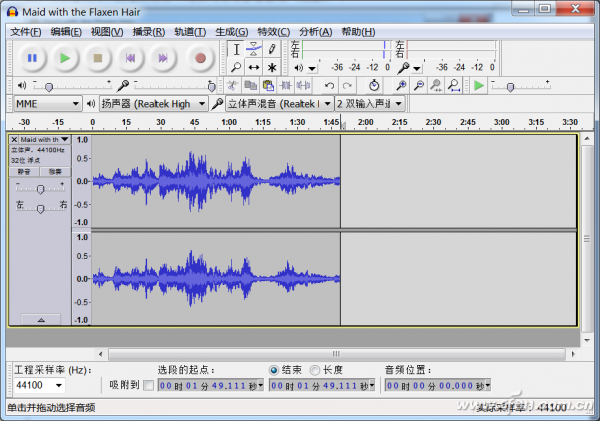The width and height of the screenshot is (600, 421).
Task: Undo the last action
Action: (329, 85)
